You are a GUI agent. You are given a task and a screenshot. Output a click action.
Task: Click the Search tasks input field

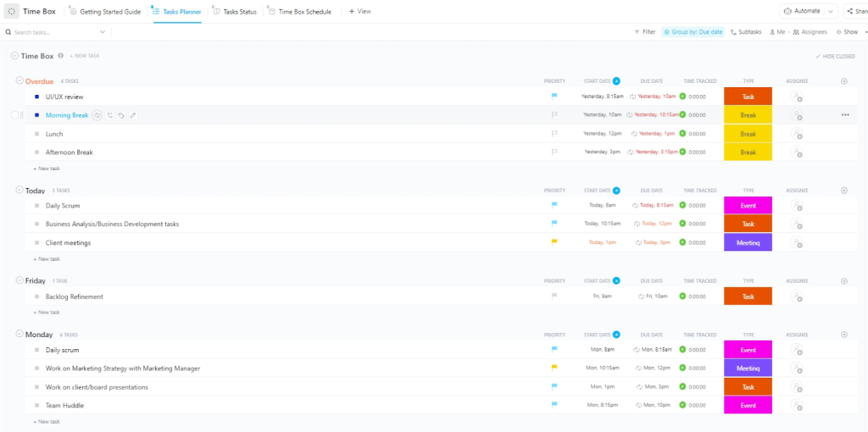point(55,32)
